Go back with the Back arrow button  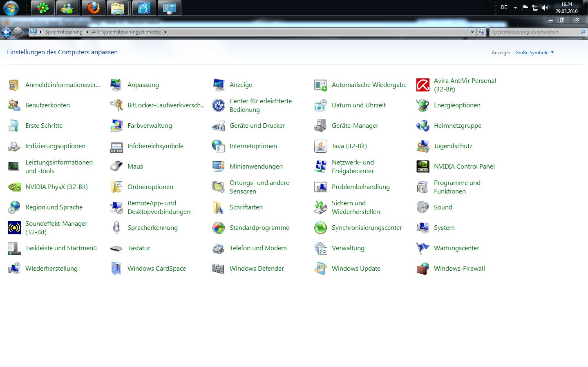6,32
